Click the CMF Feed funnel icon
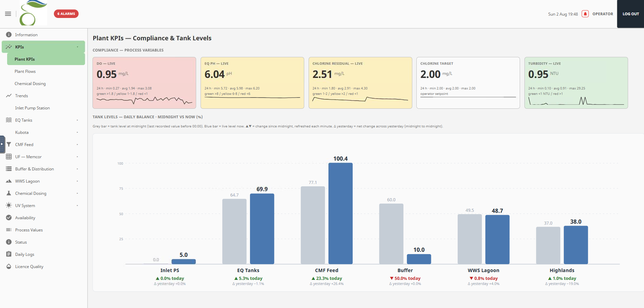This screenshot has height=308, width=644. [x=9, y=144]
